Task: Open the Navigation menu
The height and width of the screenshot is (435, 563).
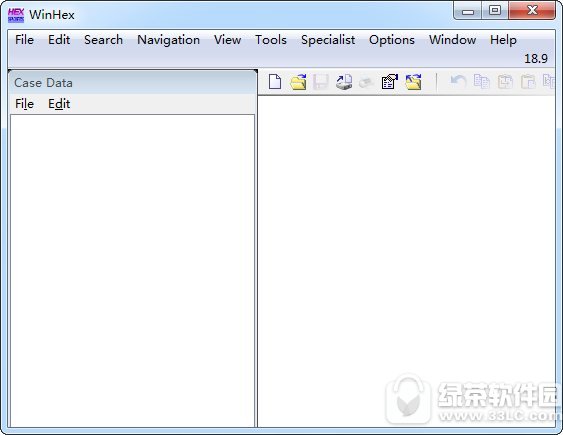Action: [x=168, y=40]
